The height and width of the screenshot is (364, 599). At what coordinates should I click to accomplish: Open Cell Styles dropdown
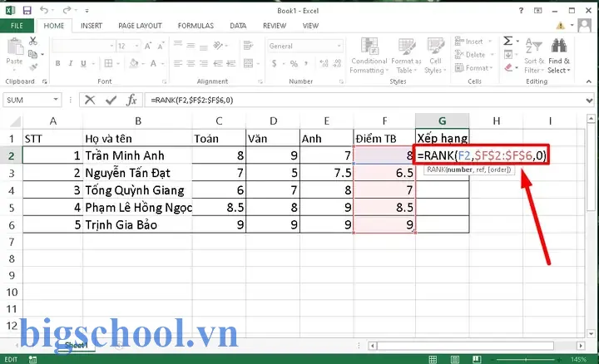[435, 56]
